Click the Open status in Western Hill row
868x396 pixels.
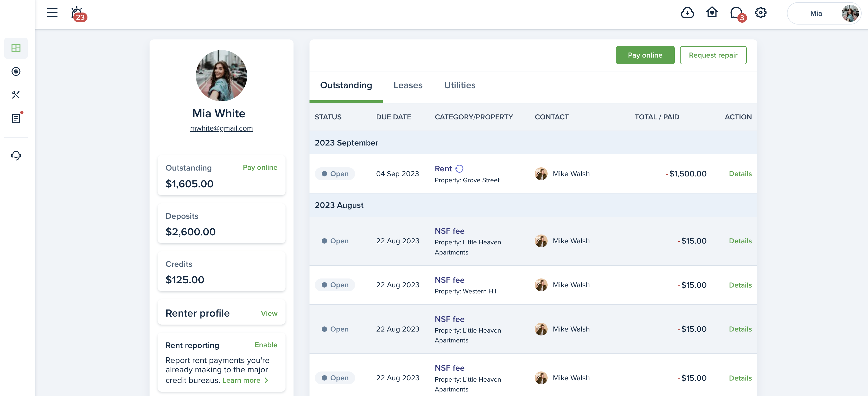click(x=335, y=285)
